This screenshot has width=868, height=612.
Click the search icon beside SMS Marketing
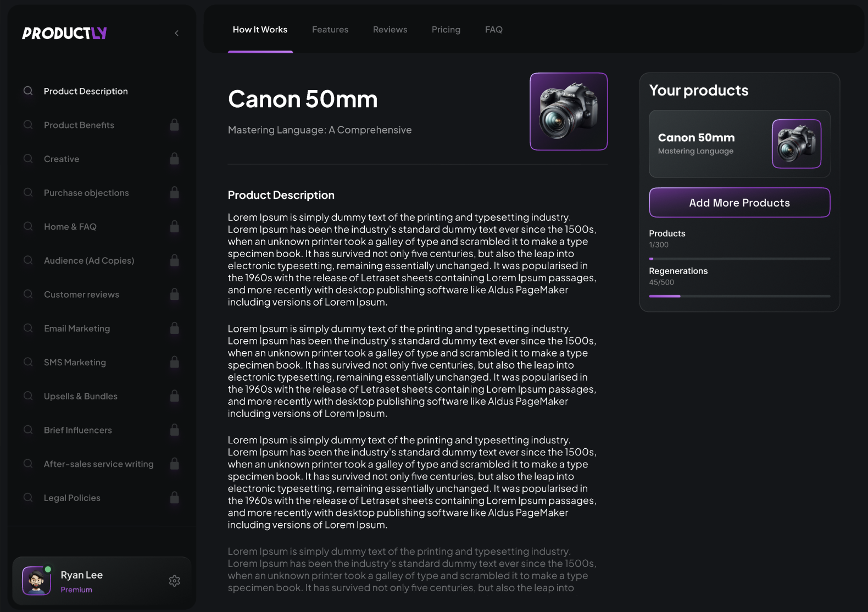pyautogui.click(x=28, y=362)
